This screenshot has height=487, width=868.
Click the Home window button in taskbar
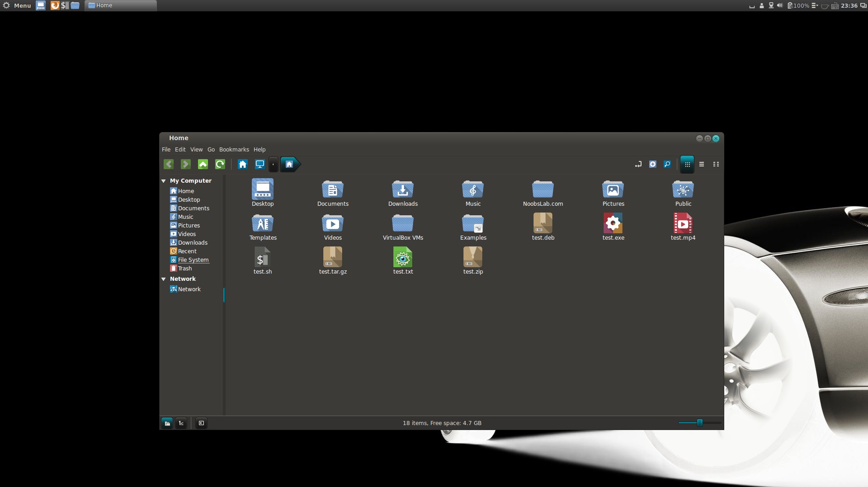[121, 5]
